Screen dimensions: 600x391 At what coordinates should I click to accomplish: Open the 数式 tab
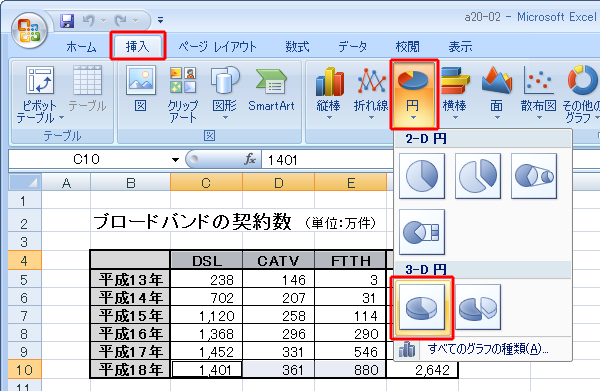297,47
